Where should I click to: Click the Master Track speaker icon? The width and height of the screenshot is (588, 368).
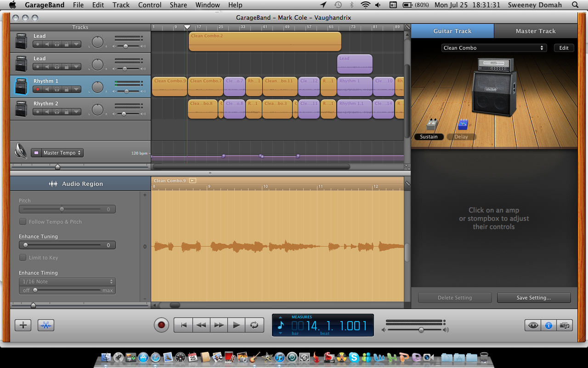click(21, 150)
